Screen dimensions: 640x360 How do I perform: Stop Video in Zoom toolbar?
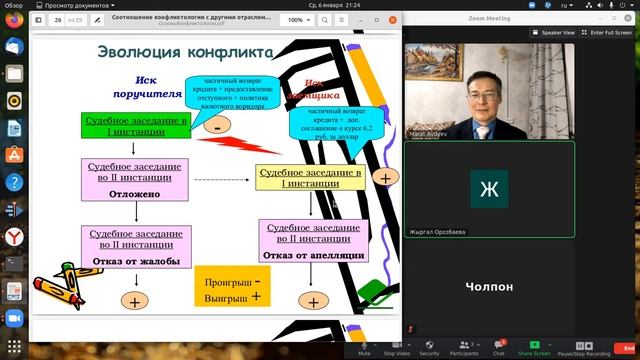click(x=396, y=349)
